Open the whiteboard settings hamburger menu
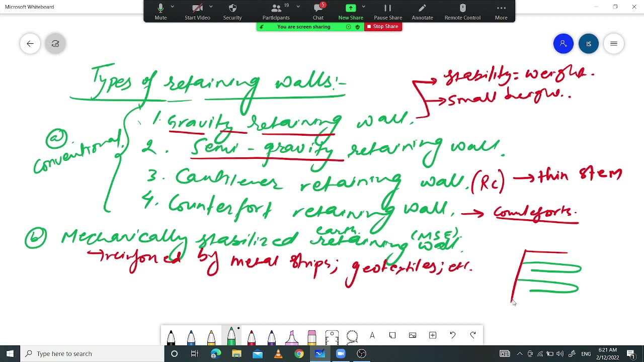644x362 pixels. coord(614,44)
